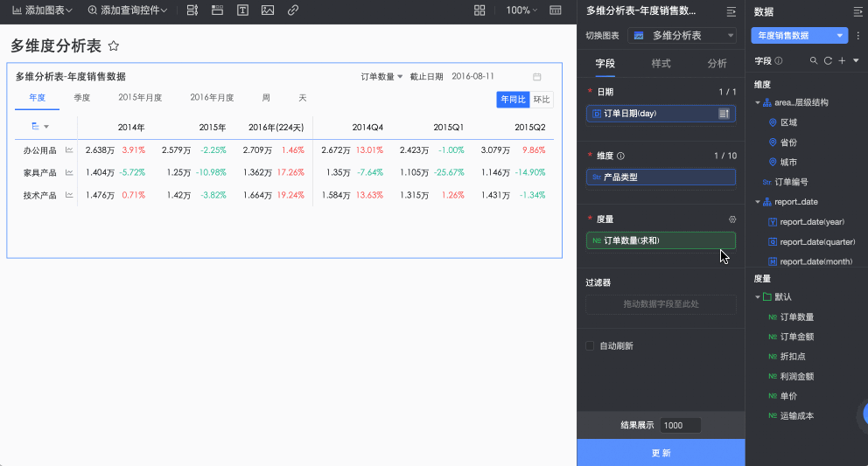This screenshot has height=466, width=868.
Task: Show trend chart for 技术产品 row
Action: [69, 195]
